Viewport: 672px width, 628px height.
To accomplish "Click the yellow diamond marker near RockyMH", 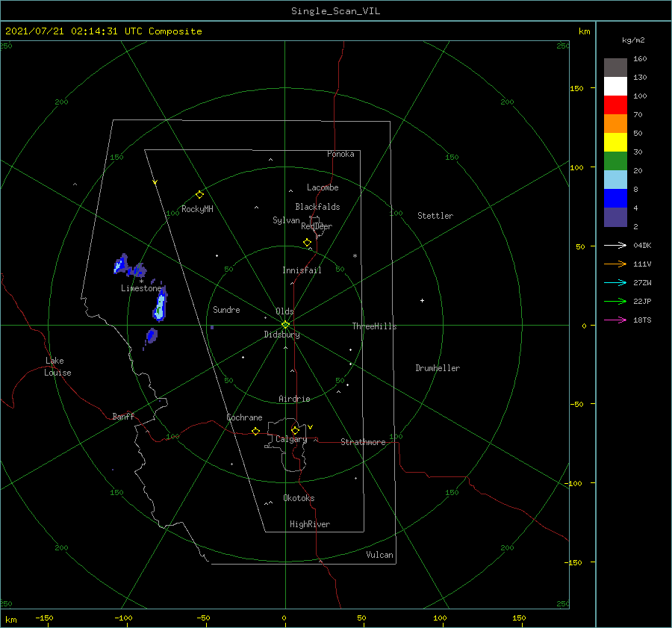I will [x=199, y=194].
